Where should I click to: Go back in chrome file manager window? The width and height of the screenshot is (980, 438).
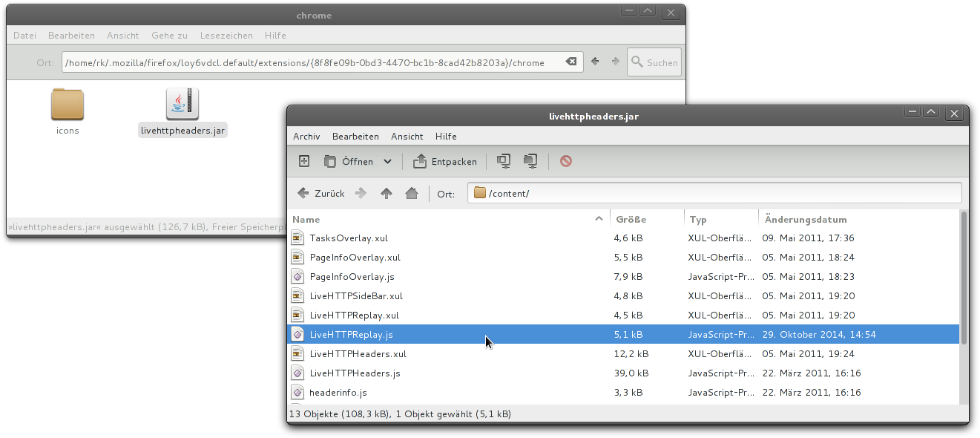click(x=595, y=62)
